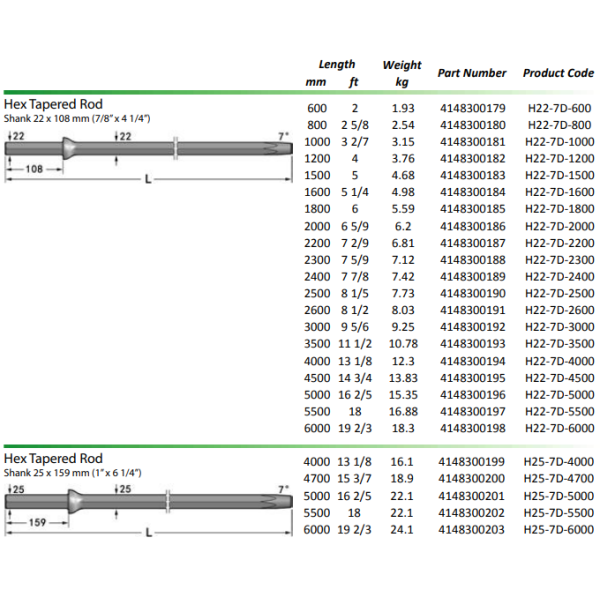Select weight value 1.93

403,108
